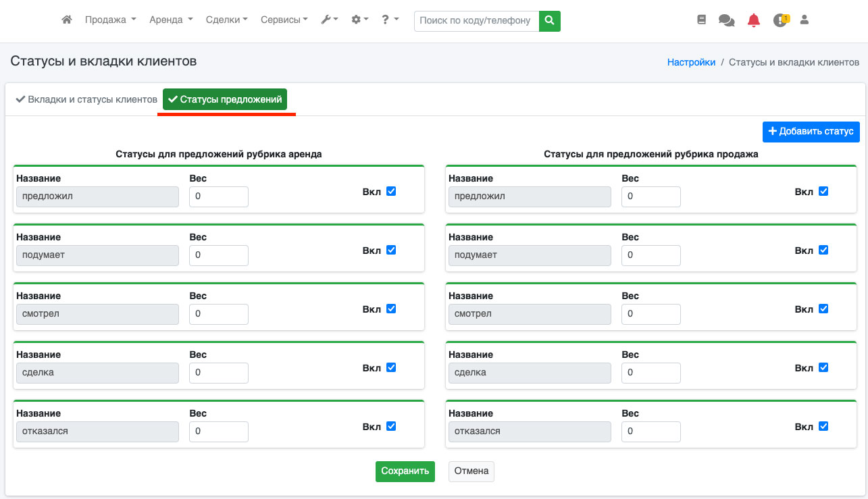868x499 pixels.
Task: Click the home icon in navbar
Action: [x=66, y=20]
